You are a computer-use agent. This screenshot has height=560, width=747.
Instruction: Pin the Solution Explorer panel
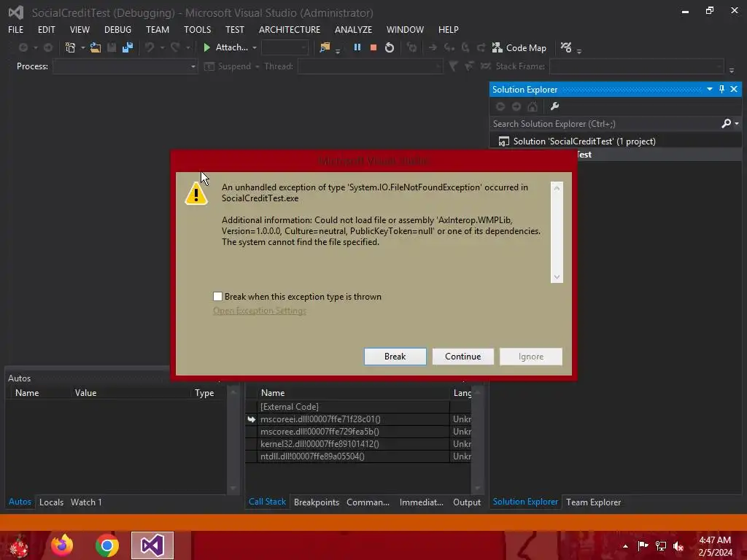click(x=721, y=89)
